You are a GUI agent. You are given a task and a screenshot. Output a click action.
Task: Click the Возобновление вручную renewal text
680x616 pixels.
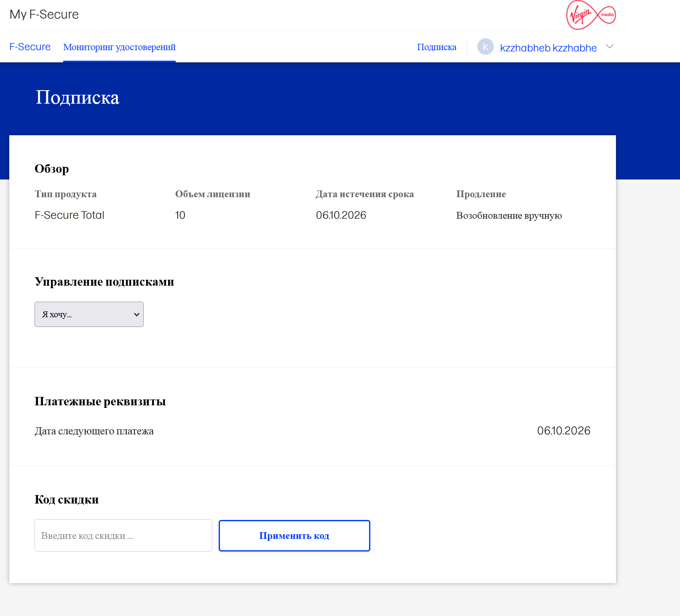tap(509, 216)
